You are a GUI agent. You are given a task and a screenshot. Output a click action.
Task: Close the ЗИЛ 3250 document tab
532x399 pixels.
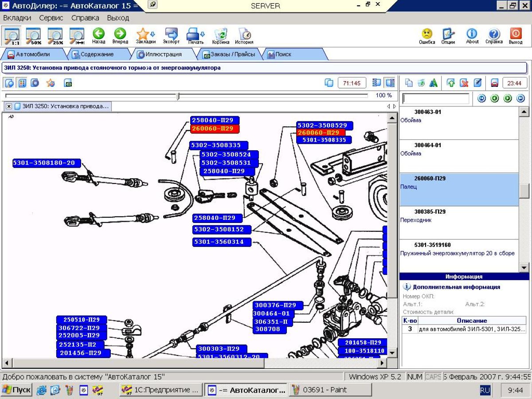tap(9, 106)
